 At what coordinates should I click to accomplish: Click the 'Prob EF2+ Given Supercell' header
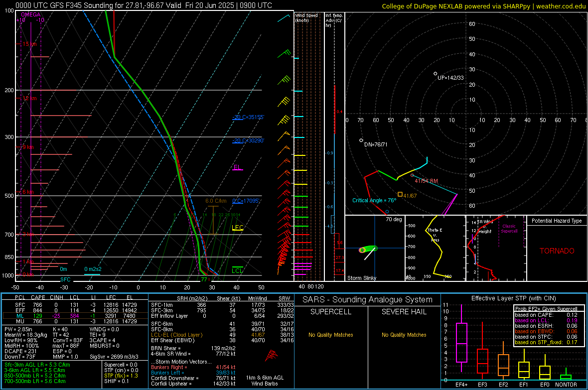(546, 309)
